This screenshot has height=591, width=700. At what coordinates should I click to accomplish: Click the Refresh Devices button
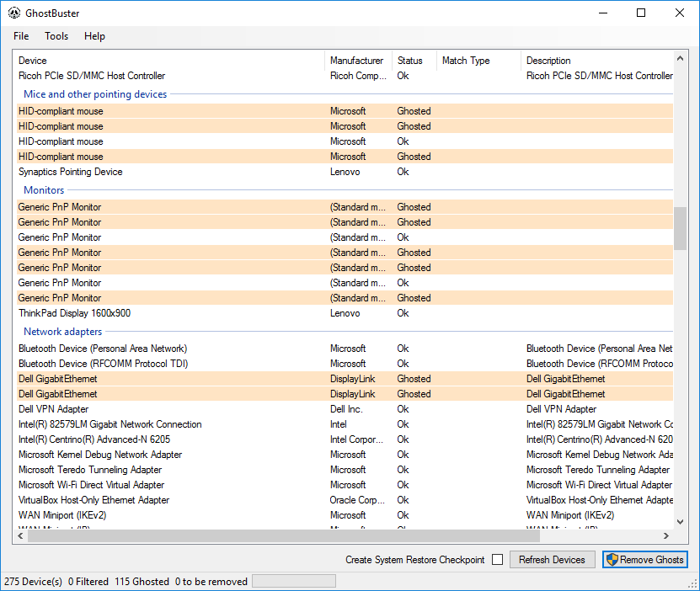click(552, 559)
